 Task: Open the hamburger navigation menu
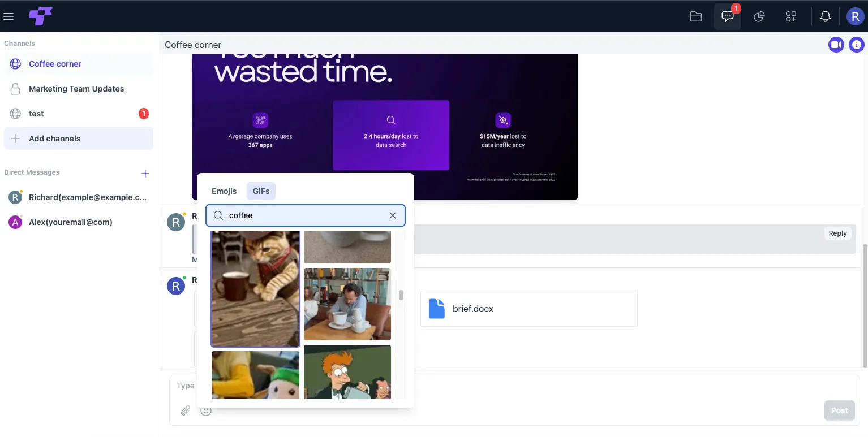[x=8, y=16]
